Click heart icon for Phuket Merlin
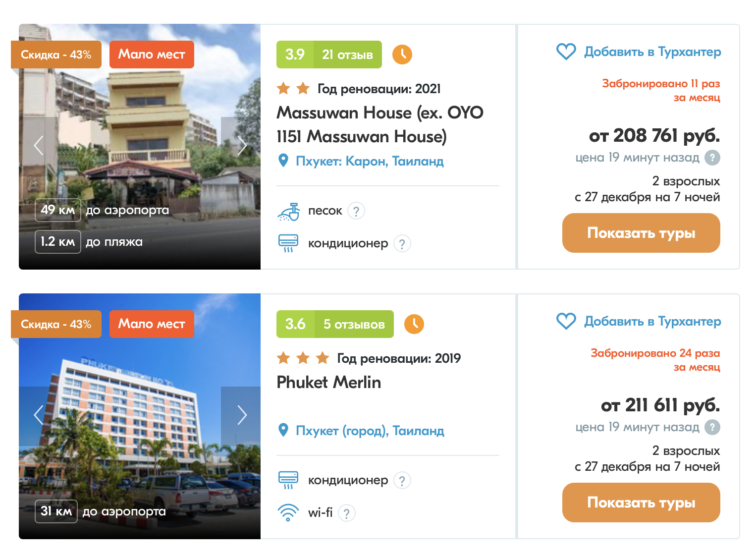Screen dimensions: 756x560 point(566,321)
